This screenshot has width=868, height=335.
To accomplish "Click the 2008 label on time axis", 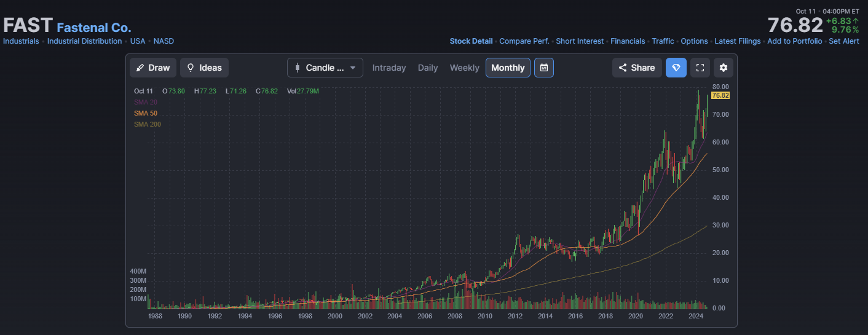I will (x=455, y=316).
